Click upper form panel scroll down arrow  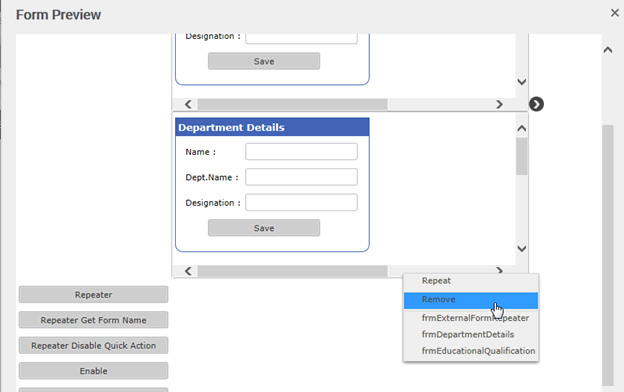522,82
